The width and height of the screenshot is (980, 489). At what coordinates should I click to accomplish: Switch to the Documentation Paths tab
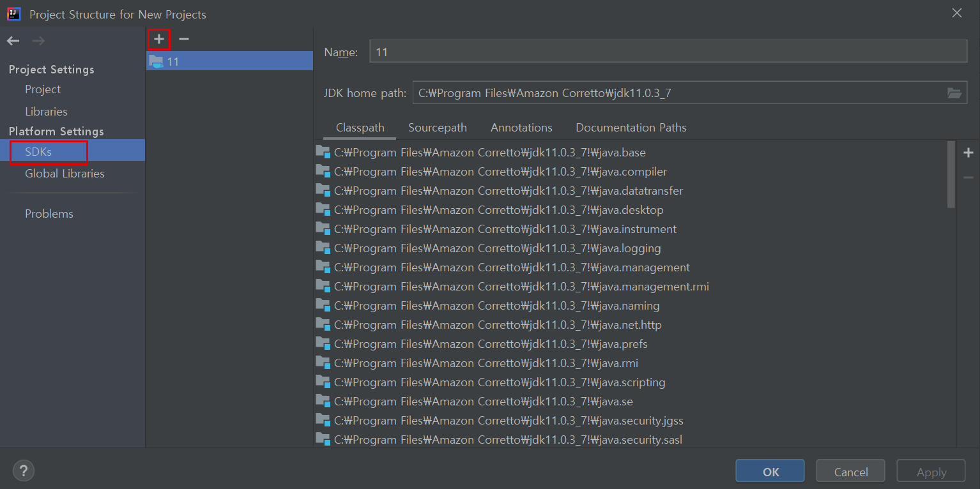coord(631,128)
